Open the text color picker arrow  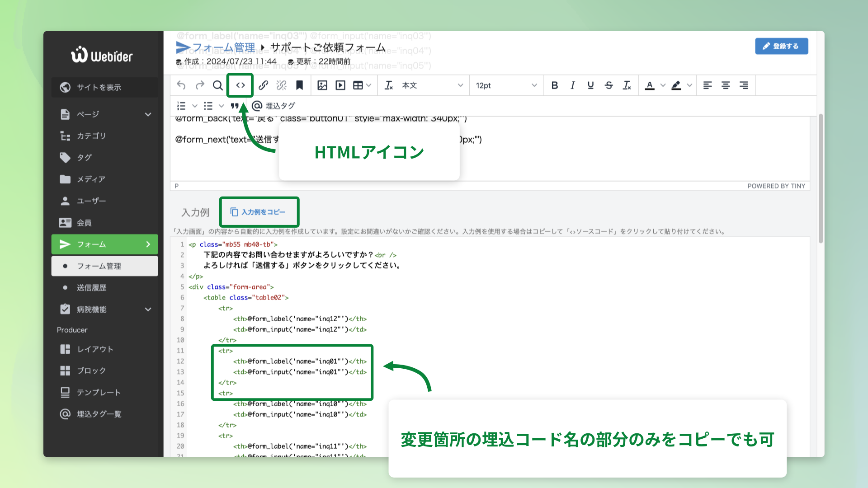click(x=663, y=85)
